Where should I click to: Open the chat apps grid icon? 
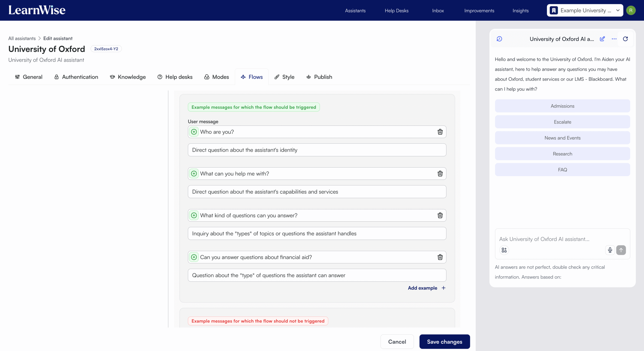[504, 250]
